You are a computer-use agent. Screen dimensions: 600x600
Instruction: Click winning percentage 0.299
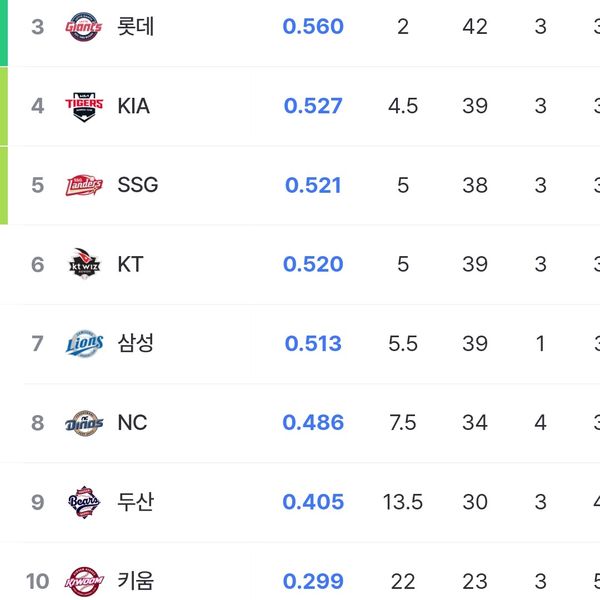pyautogui.click(x=313, y=581)
